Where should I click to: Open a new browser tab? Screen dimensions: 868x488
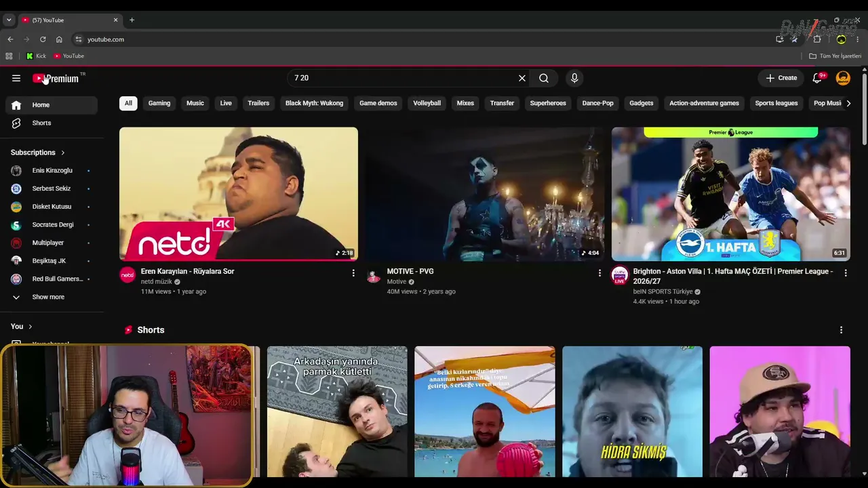pos(132,20)
